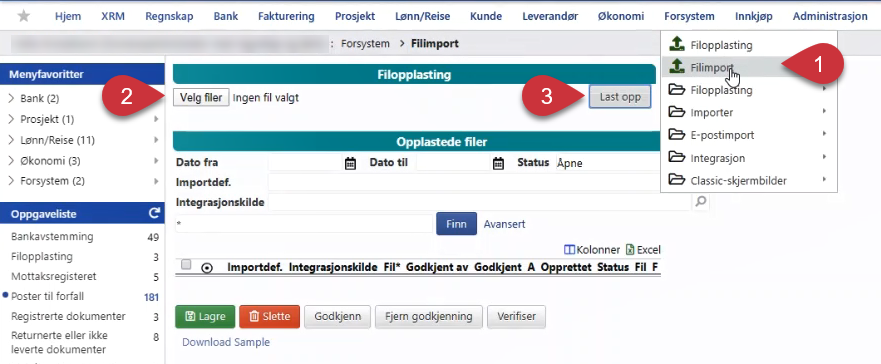Sort by the Status column header
This screenshot has height=364, width=881.
point(613,268)
